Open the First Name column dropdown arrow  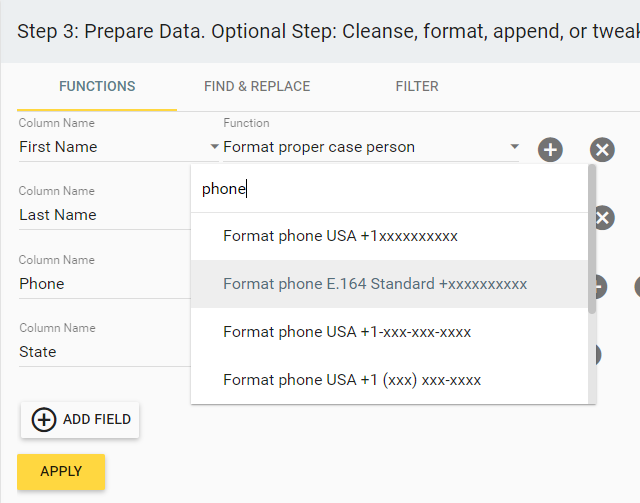(214, 147)
